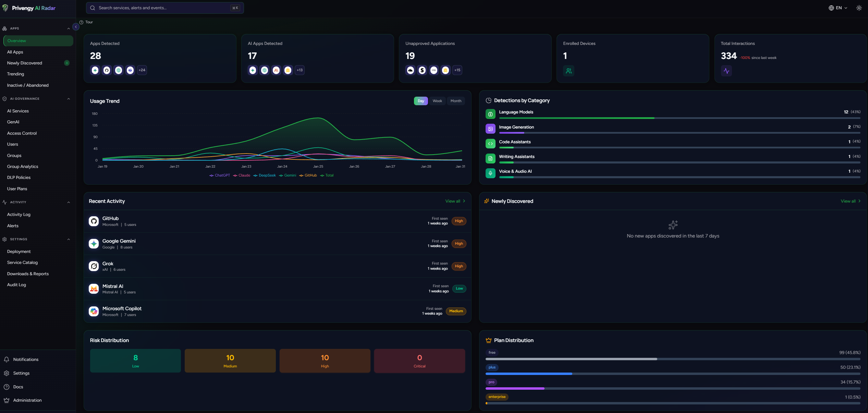The width and height of the screenshot is (868, 413).
Task: Click the Google Gemini icon in Recent Activity
Action: [x=94, y=244]
